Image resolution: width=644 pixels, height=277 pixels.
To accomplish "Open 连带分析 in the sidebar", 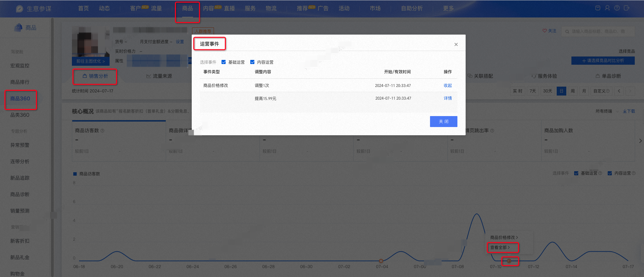I will [x=20, y=162].
